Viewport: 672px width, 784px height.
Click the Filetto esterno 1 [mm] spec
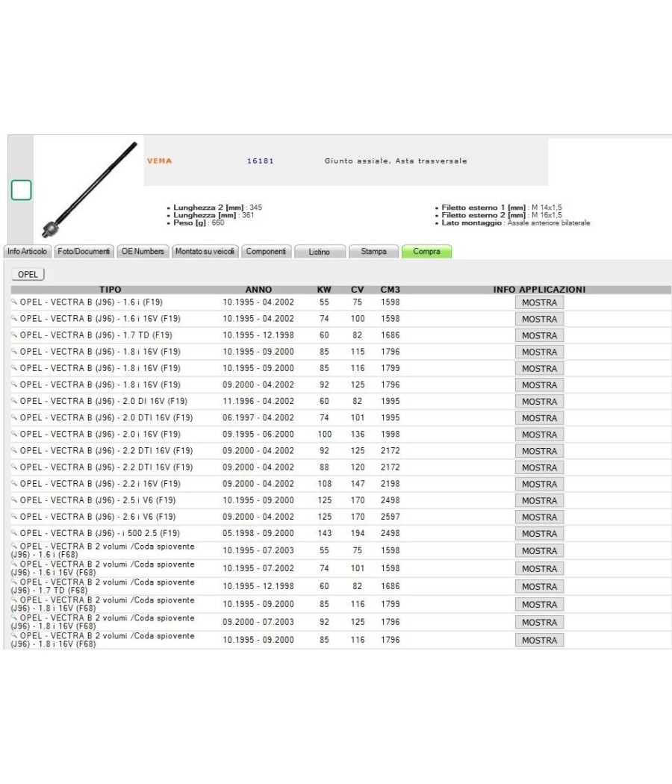(502, 207)
